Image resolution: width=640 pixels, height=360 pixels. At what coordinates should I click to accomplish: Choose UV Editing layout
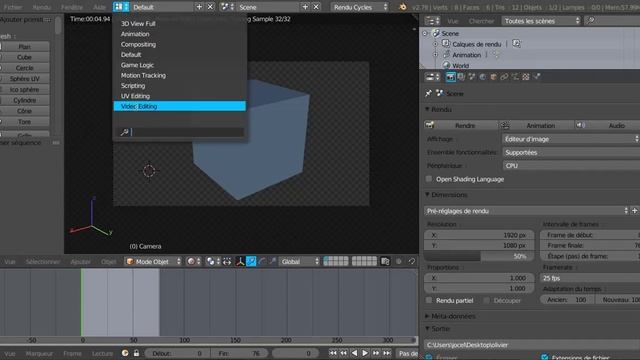180,96
